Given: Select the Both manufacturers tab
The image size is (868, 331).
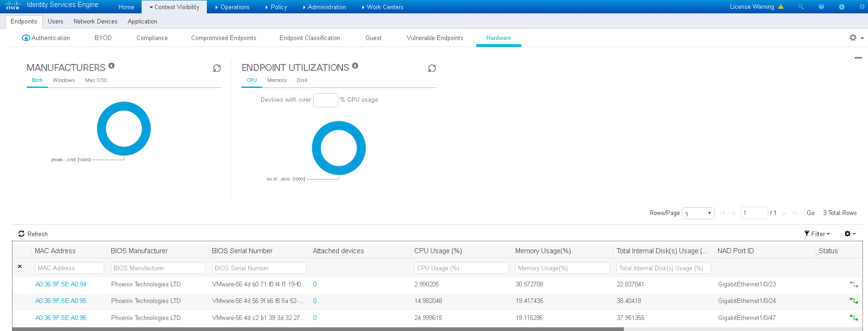Looking at the screenshot, I should pyautogui.click(x=37, y=80).
